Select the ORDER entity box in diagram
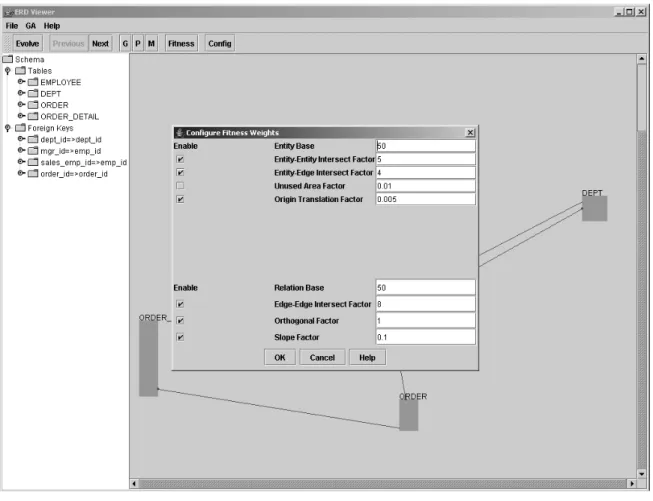 tap(409, 415)
